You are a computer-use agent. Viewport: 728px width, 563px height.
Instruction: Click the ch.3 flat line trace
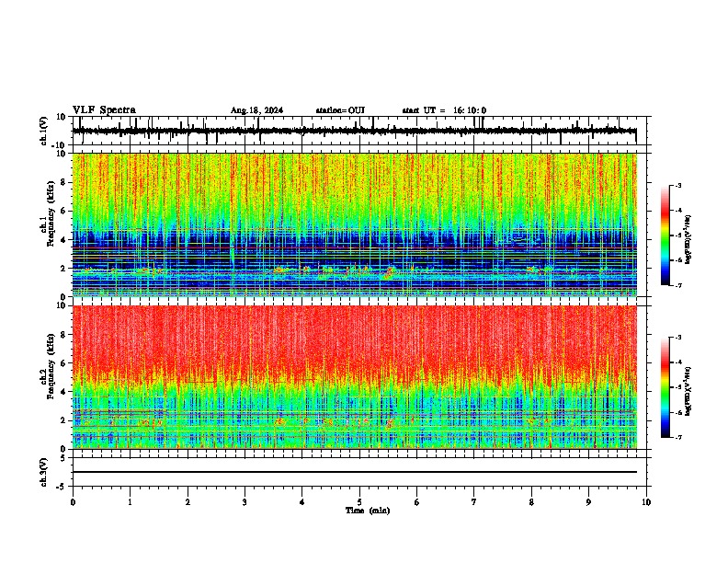click(x=354, y=472)
